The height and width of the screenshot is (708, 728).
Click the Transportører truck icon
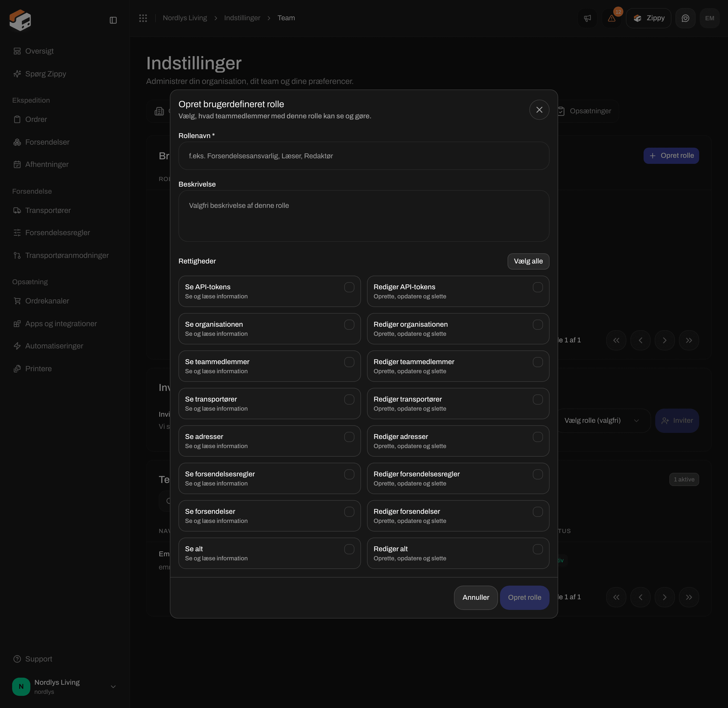coord(17,210)
